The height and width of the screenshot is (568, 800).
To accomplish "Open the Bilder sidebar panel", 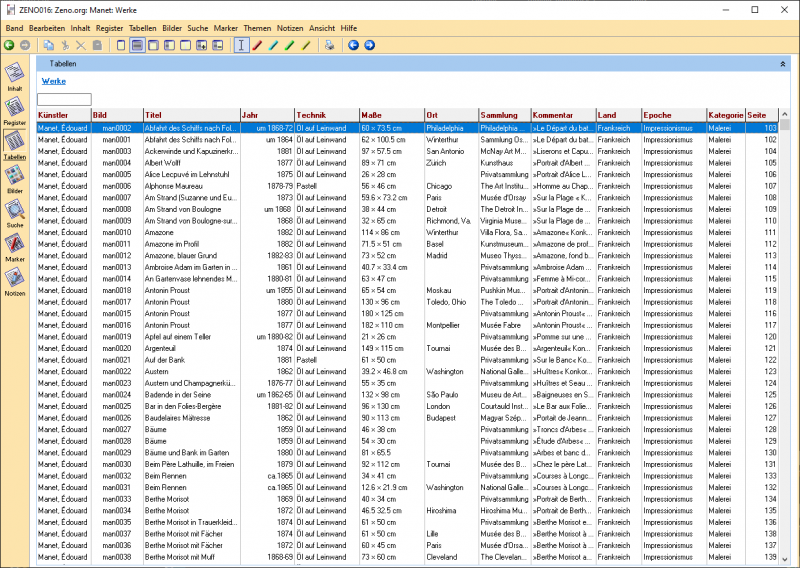I will (x=15, y=177).
